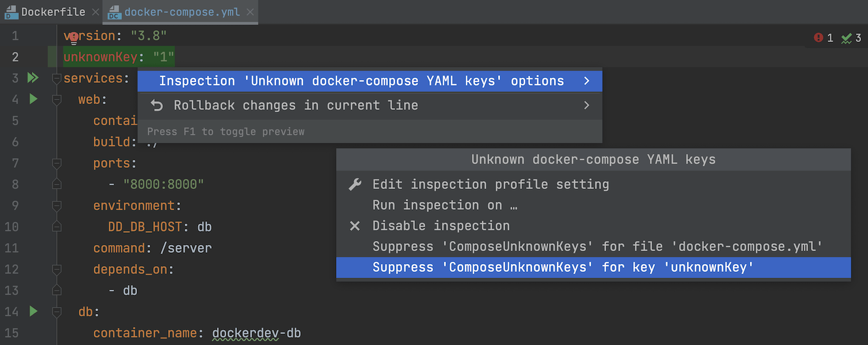Choose Edit inspection profile setting

490,185
